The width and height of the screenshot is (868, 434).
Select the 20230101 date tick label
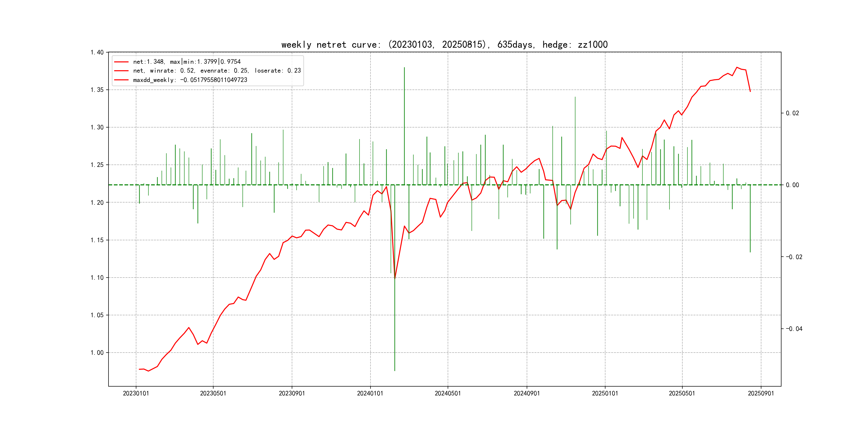point(136,393)
